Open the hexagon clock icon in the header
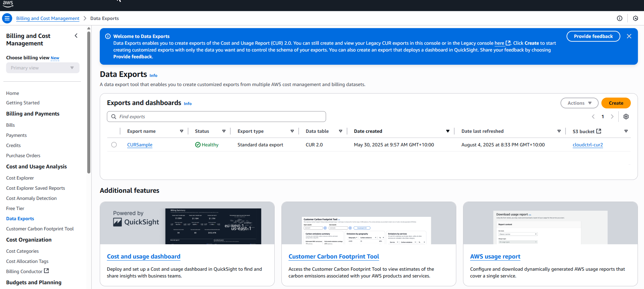The image size is (644, 289). coord(636,18)
